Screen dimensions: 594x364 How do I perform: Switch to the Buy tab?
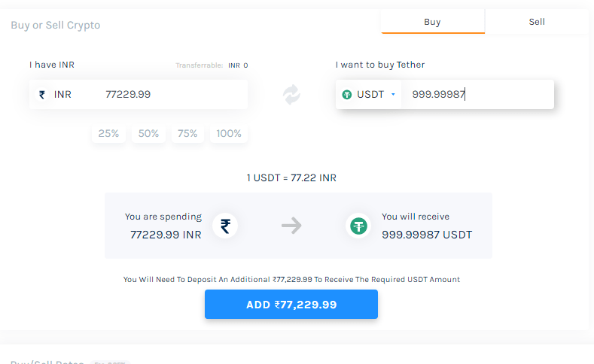[433, 22]
